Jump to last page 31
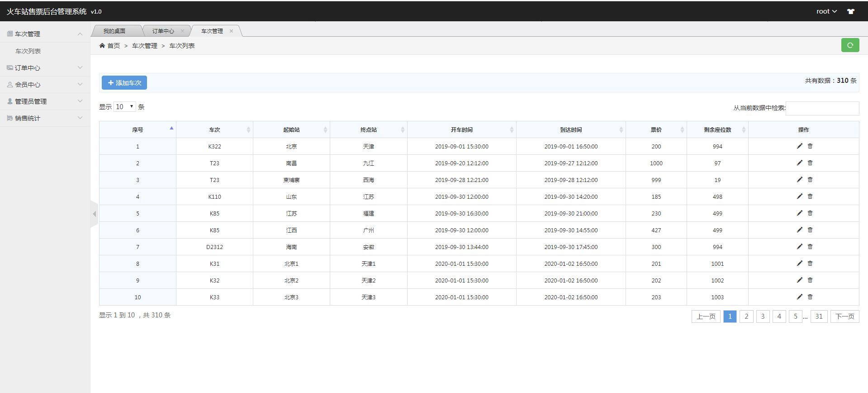Viewport: 868px width, 393px height. (819, 316)
